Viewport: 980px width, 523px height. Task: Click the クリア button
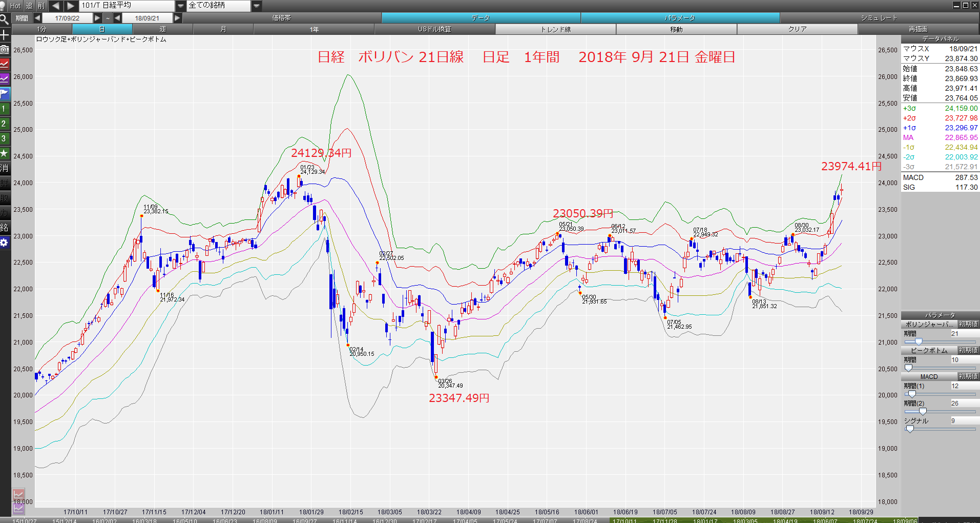(x=797, y=29)
